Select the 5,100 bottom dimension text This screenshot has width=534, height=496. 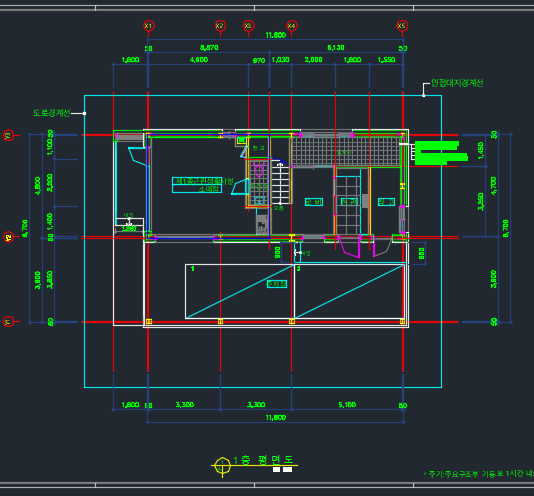[x=347, y=405]
